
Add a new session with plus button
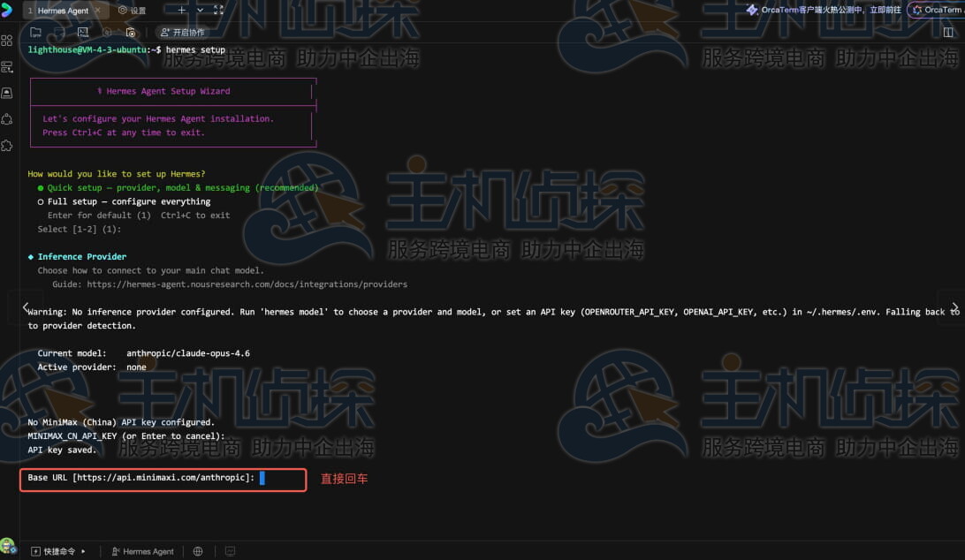182,10
